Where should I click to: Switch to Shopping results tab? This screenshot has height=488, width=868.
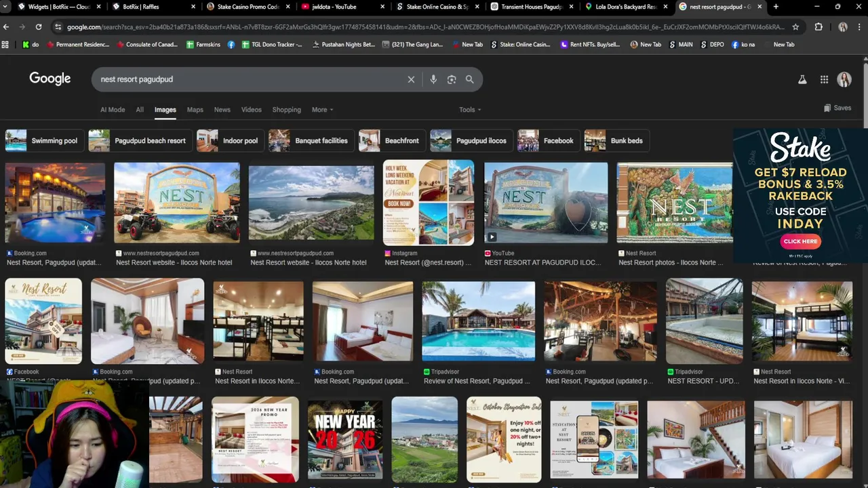[287, 110]
